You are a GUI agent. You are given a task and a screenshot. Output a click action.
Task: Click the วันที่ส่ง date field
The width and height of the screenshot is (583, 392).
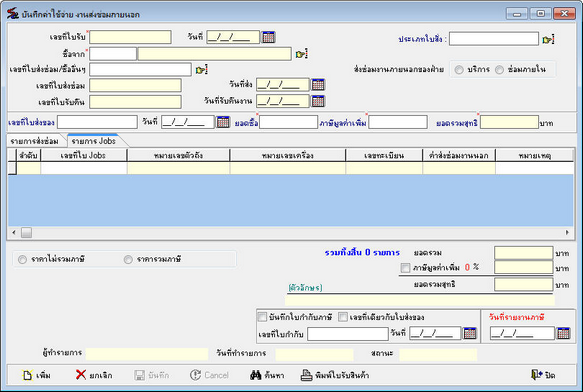[283, 85]
